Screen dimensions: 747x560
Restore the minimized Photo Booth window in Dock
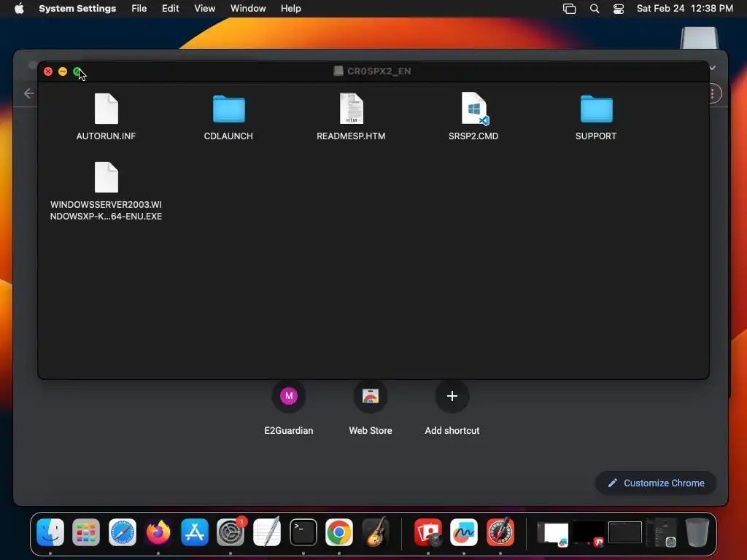[x=589, y=533]
